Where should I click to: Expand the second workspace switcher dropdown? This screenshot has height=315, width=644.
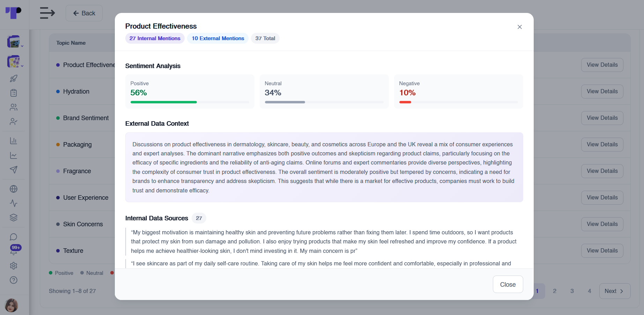(15, 62)
